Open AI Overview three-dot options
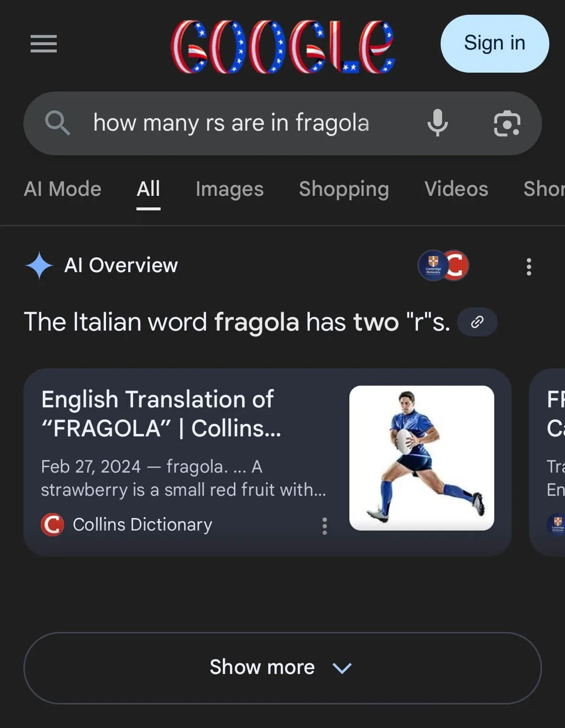565x728 pixels. point(529,267)
